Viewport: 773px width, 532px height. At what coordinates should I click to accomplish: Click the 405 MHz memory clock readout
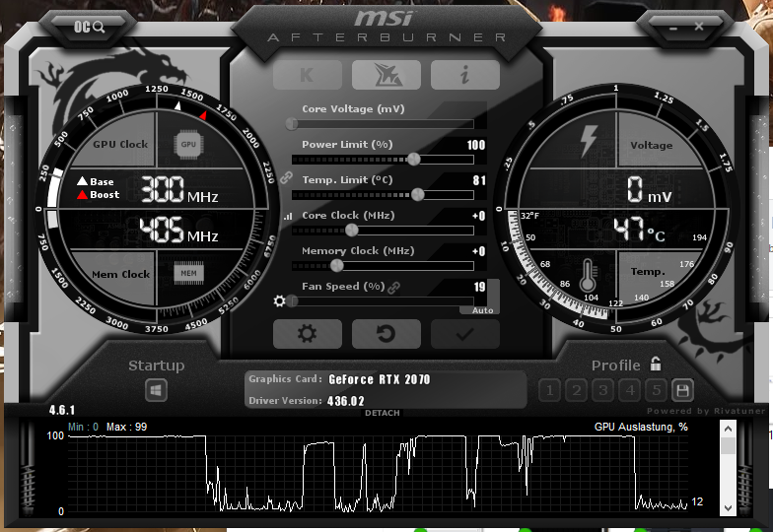pos(178,231)
